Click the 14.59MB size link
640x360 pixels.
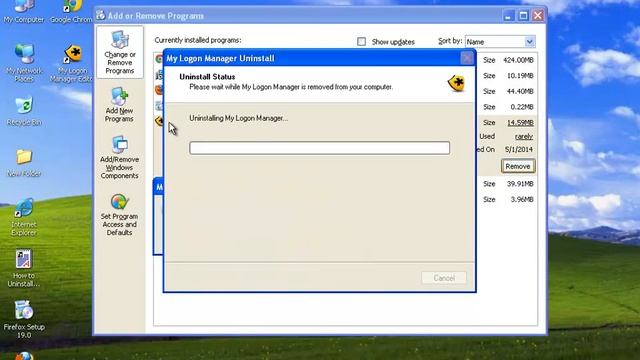coord(520,122)
